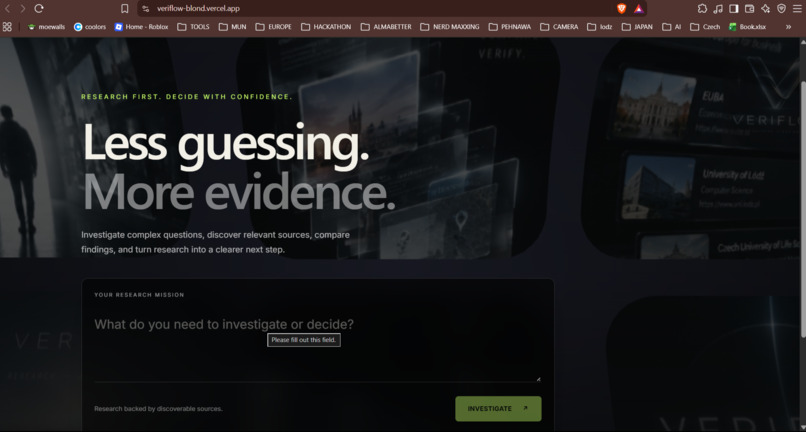The image size is (806, 432).
Task: Click the 'Investigate complex questions' description paragraph
Action: 215,242
